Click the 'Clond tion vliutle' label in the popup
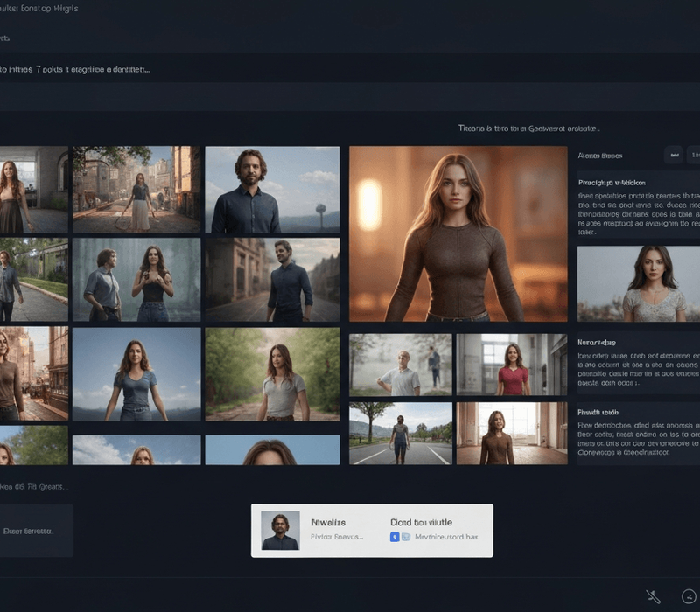Screen dimensions: 700x612 click(x=421, y=522)
